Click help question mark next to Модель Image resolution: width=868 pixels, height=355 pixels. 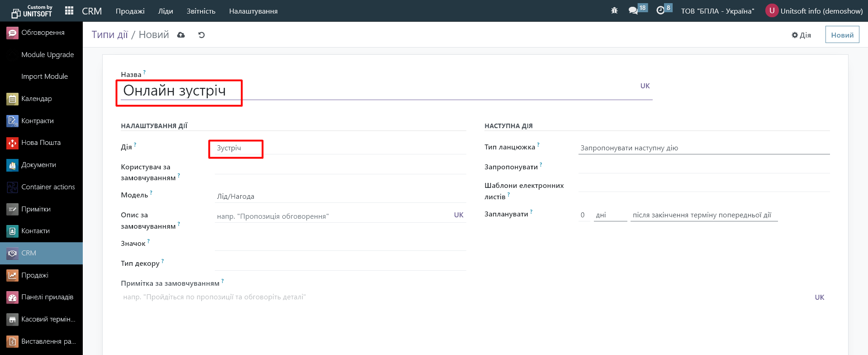[151, 192]
